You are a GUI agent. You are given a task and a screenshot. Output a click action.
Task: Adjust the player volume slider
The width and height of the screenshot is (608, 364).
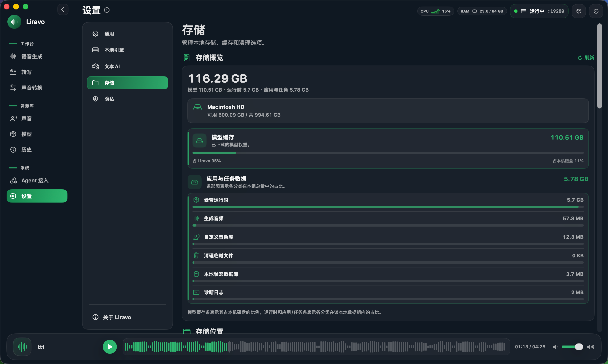tap(572, 347)
